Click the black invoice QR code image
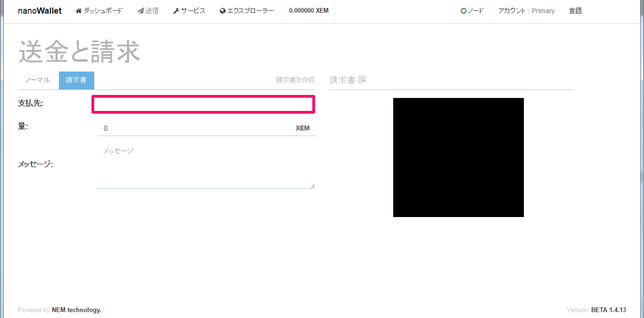 458,157
